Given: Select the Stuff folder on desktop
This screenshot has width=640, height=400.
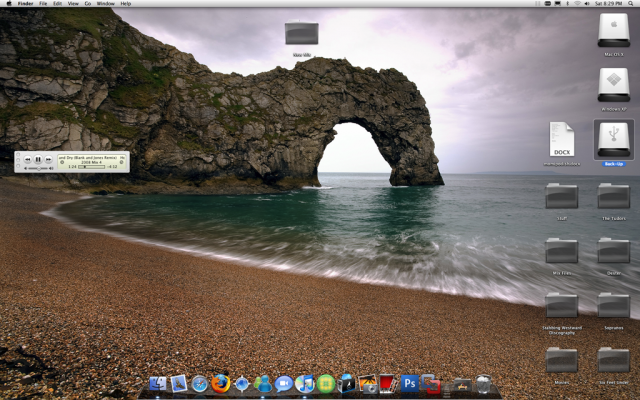Looking at the screenshot, I should (x=562, y=196).
